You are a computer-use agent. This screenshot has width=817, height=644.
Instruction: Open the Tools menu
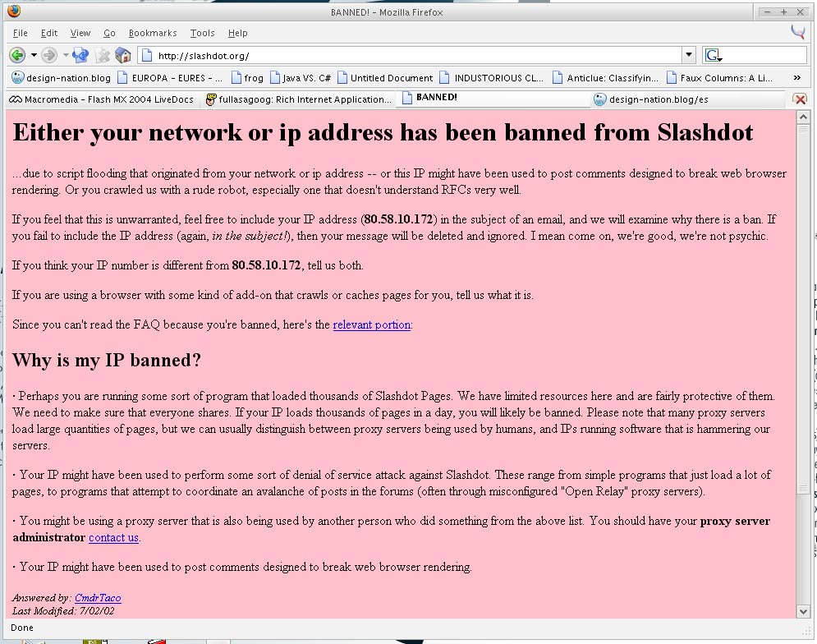click(x=202, y=33)
